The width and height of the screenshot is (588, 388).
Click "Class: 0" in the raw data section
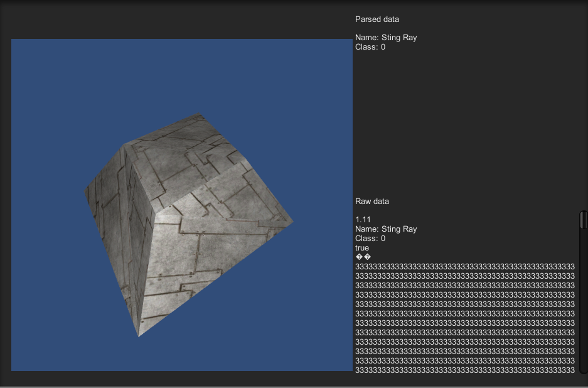[x=370, y=239]
